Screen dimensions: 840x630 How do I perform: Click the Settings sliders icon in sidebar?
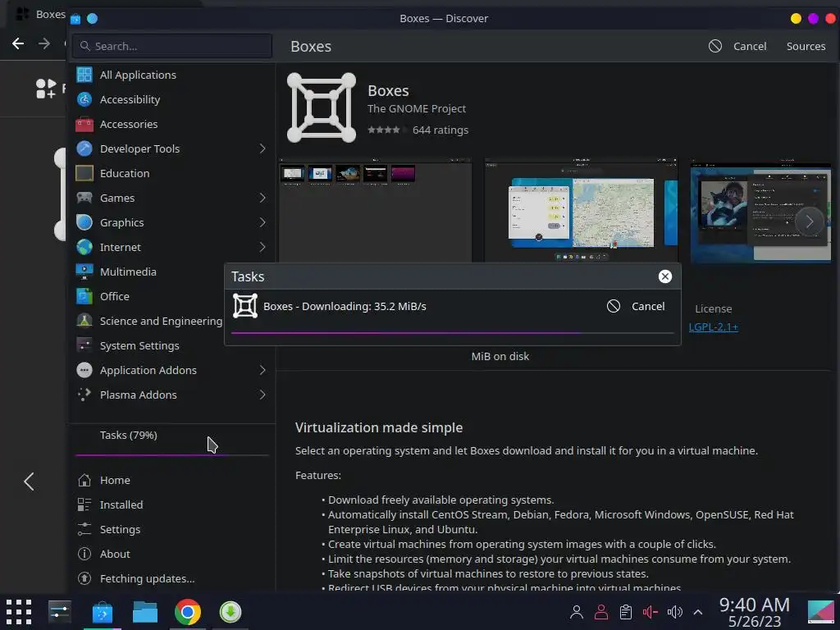[x=84, y=529]
